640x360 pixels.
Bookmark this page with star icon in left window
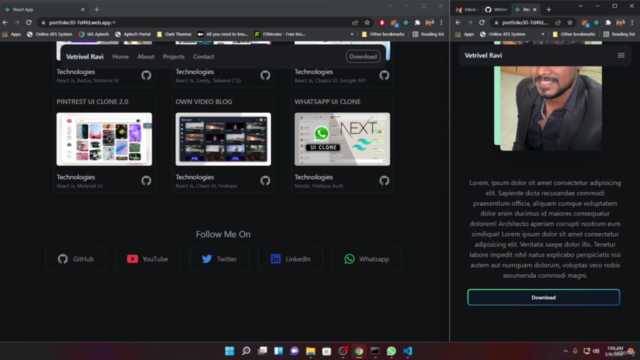point(367,22)
